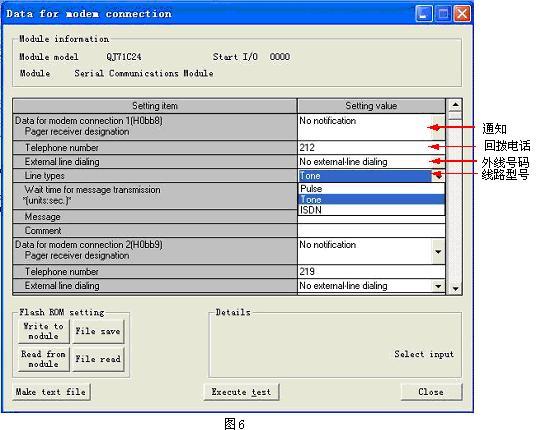Pick the Tone option in dropdown list
The width and height of the screenshot is (540, 430).
pyautogui.click(x=371, y=199)
